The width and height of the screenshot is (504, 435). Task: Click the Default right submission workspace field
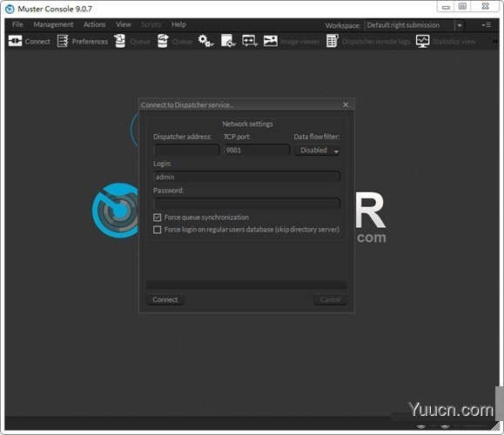410,25
